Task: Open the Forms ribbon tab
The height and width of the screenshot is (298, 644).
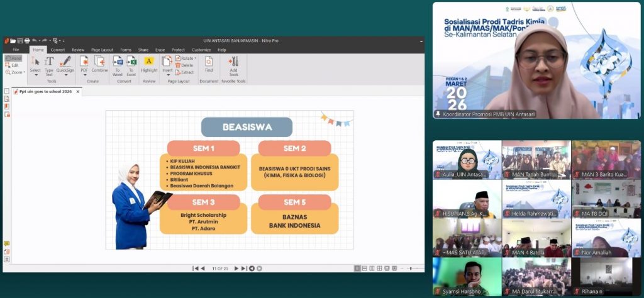Action: tap(126, 50)
